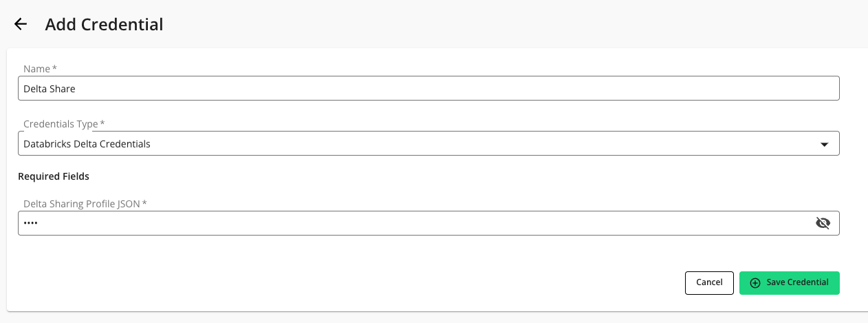Click the Databricks Delta Credentials selected value

[87, 144]
